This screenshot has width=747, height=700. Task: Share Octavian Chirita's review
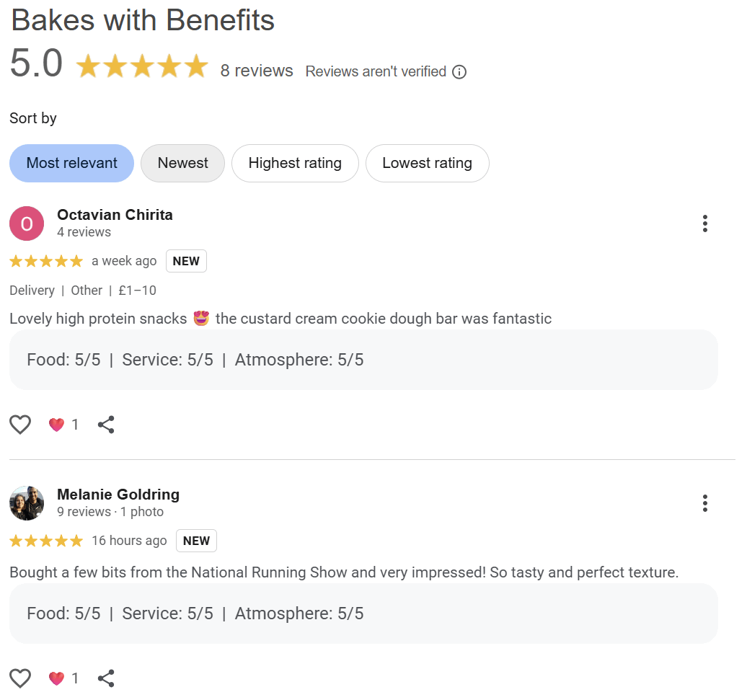coord(106,425)
